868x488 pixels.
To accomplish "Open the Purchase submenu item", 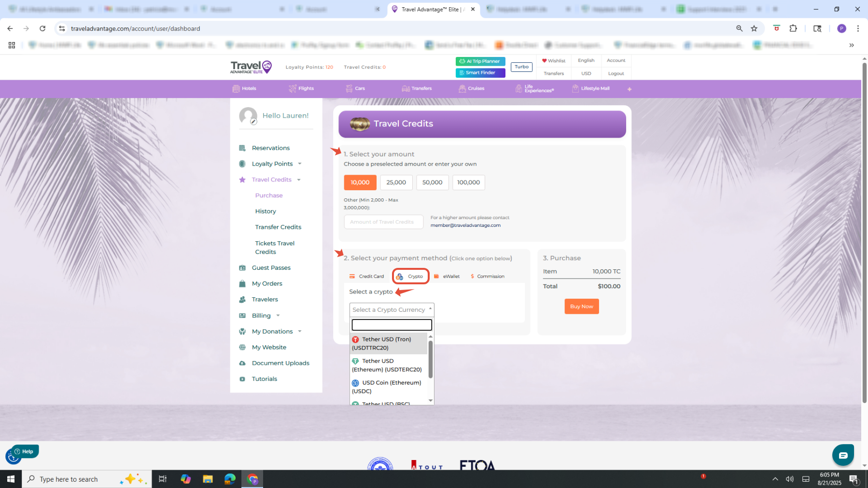I will point(269,195).
